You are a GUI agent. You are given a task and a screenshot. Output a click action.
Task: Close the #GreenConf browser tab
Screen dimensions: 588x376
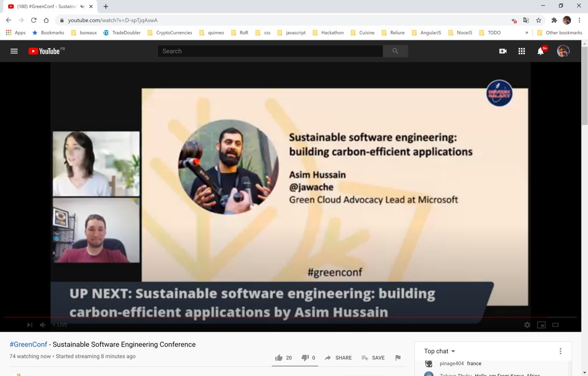point(91,6)
